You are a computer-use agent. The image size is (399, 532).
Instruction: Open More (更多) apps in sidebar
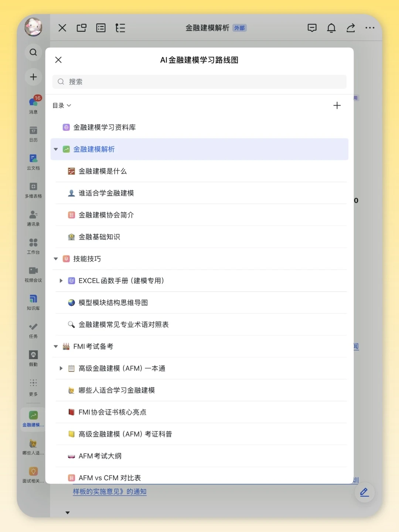[33, 387]
